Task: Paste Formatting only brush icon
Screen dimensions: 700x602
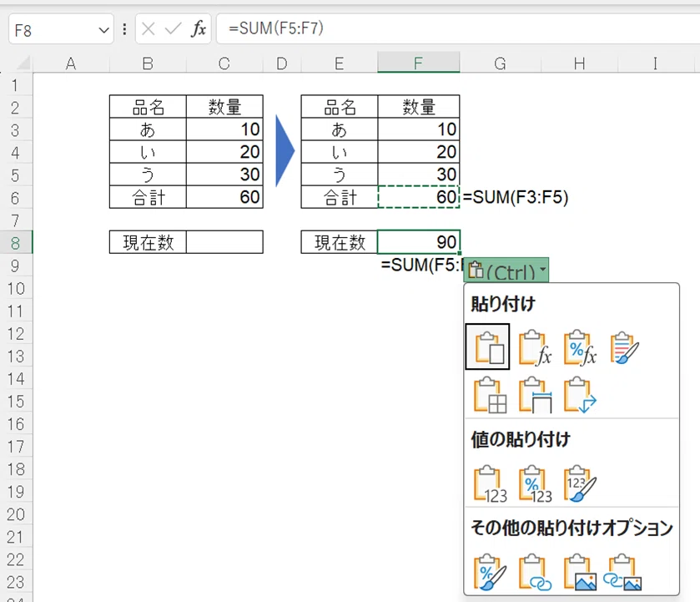Action: pyautogui.click(x=490, y=572)
